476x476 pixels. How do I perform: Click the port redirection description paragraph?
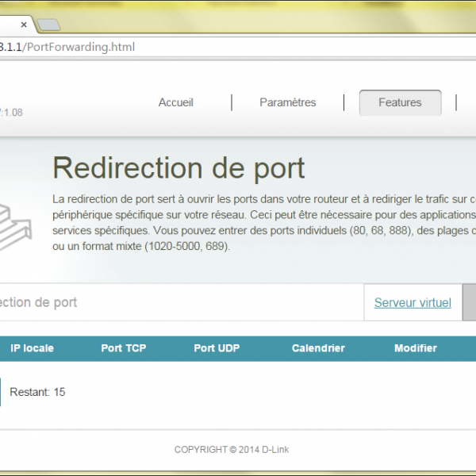pyautogui.click(x=263, y=223)
